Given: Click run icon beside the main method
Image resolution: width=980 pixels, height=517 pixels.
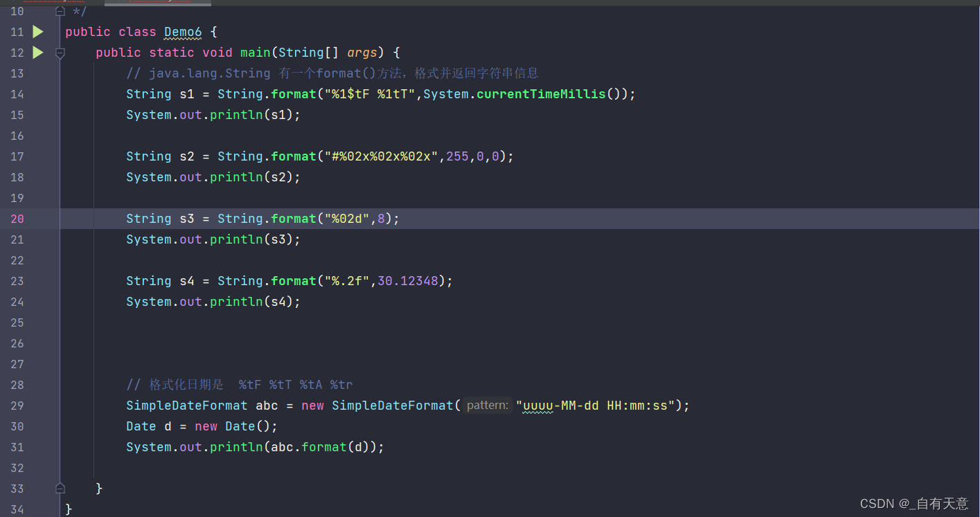Looking at the screenshot, I should tap(37, 52).
